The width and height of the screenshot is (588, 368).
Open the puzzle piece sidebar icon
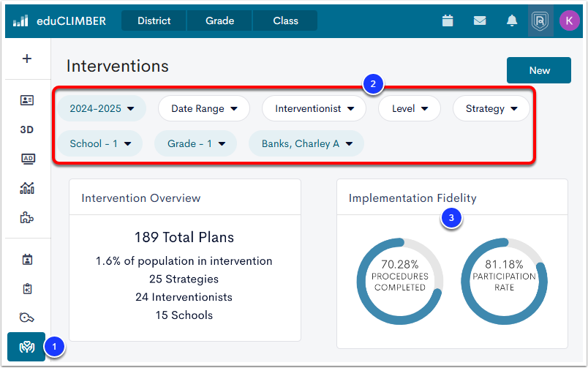coord(26,217)
